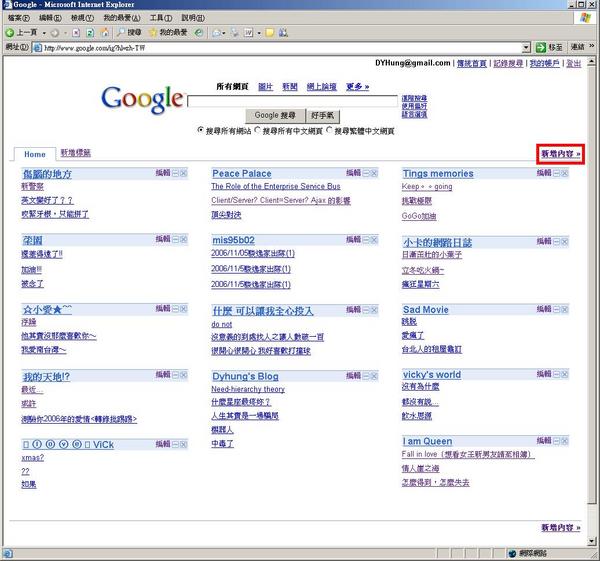This screenshot has width=600, height=561.
Task: Close the 傷腦的地方 gadget with its X
Action: 184,174
